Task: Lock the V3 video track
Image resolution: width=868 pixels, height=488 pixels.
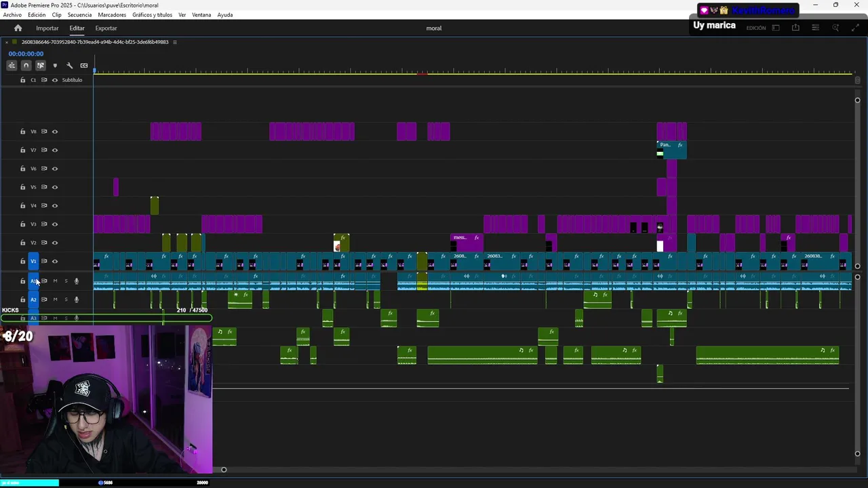Action: pos(22,224)
